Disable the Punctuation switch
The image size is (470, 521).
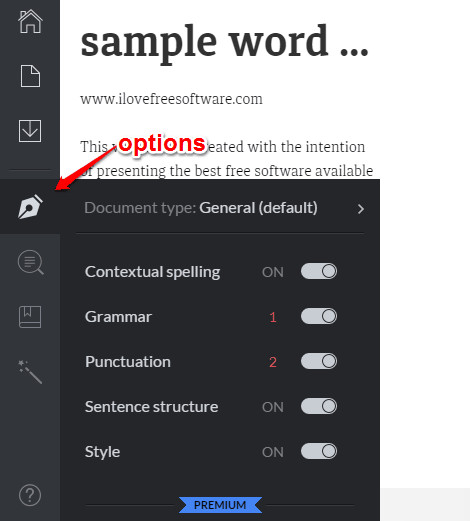point(319,361)
